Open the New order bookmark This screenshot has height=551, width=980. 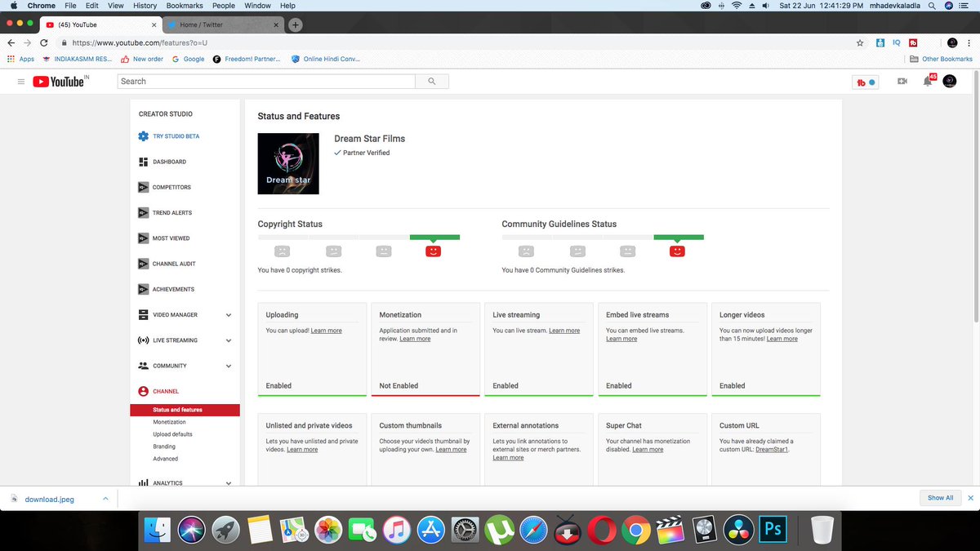pos(142,59)
